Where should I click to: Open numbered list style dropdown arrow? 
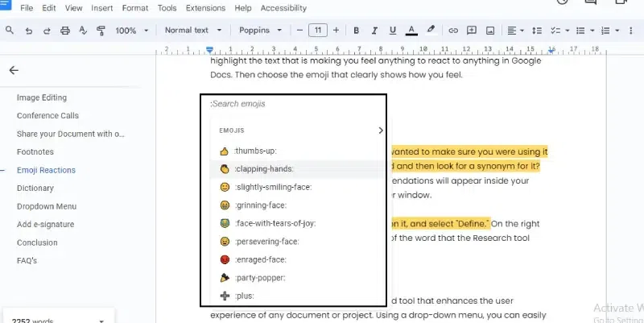coord(617,31)
